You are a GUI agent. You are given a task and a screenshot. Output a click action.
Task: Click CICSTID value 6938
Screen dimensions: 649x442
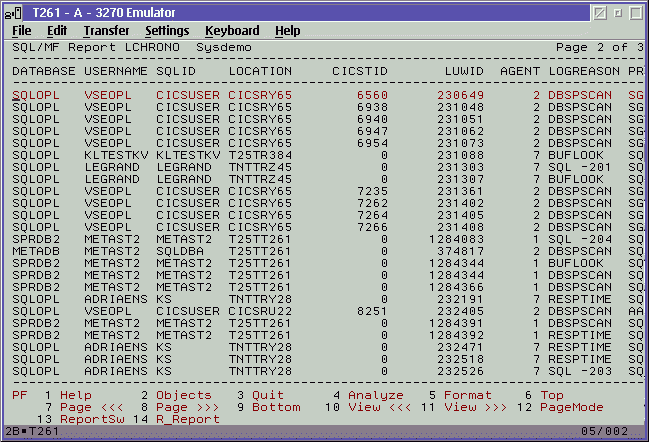(372, 107)
